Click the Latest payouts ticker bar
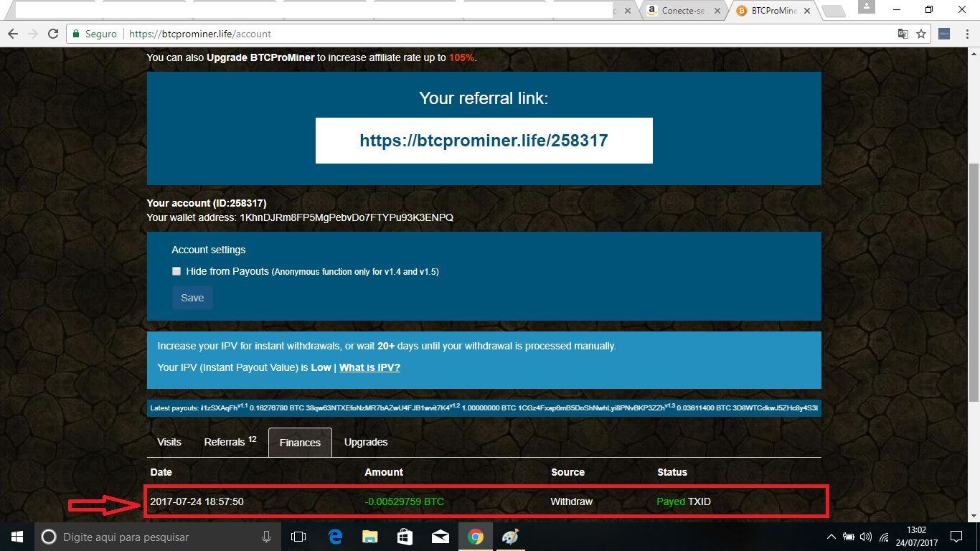 484,408
